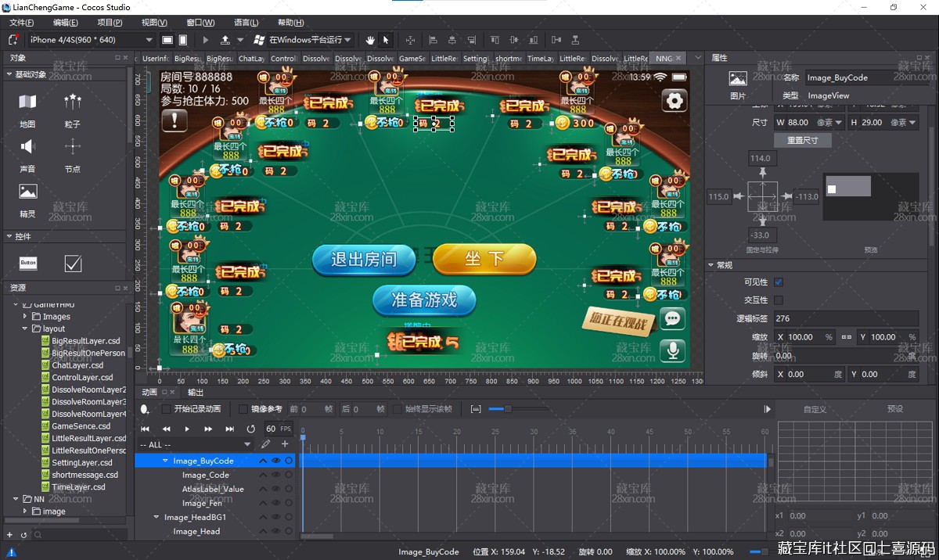Pick the Sound (声音) object icon

[27, 147]
